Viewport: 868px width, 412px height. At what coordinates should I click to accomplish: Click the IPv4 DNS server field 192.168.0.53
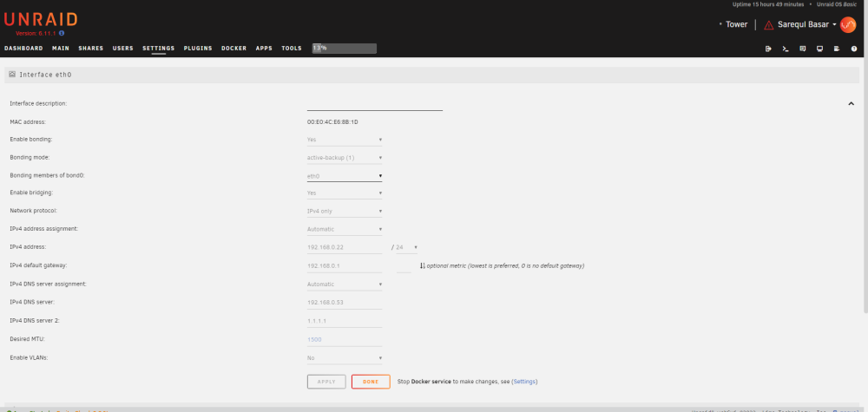click(345, 303)
